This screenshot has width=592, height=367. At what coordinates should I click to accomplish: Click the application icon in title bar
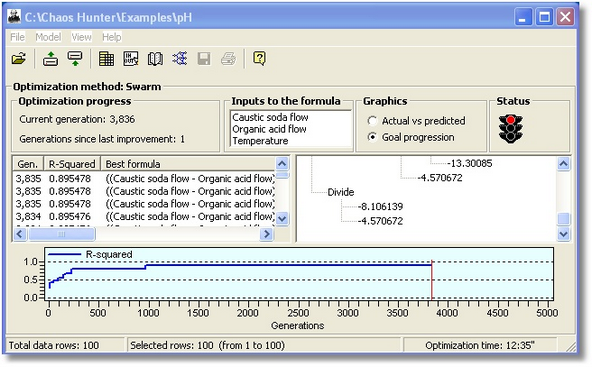coord(14,16)
